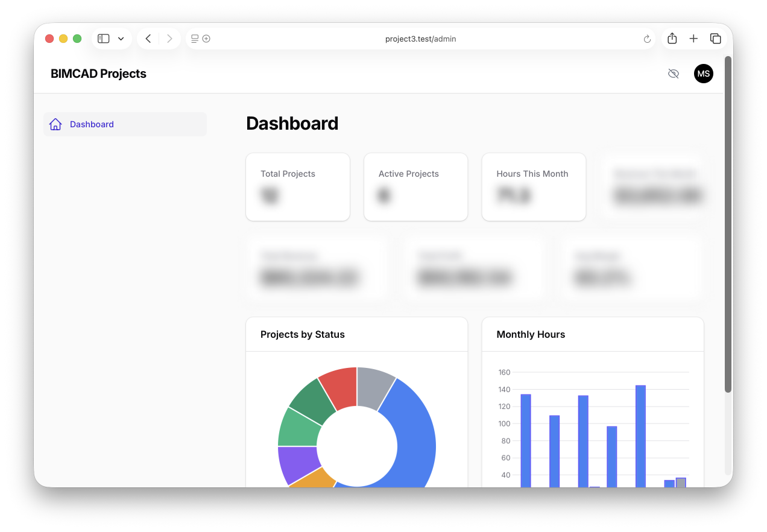767x532 pixels.
Task: Show the tab overview icon
Action: pyautogui.click(x=716, y=39)
